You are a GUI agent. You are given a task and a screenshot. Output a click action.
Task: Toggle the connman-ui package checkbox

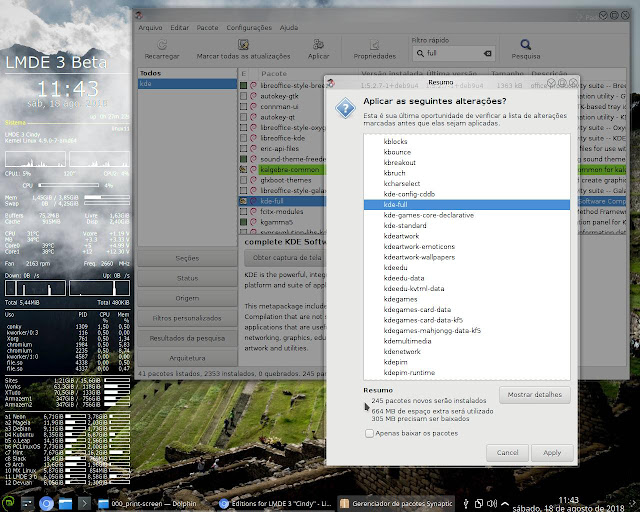243,107
